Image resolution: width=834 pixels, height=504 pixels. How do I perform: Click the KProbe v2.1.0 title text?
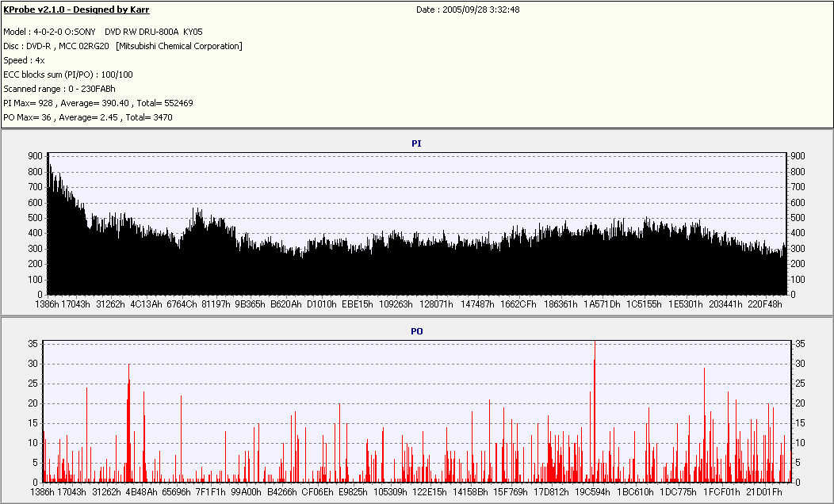(x=76, y=10)
